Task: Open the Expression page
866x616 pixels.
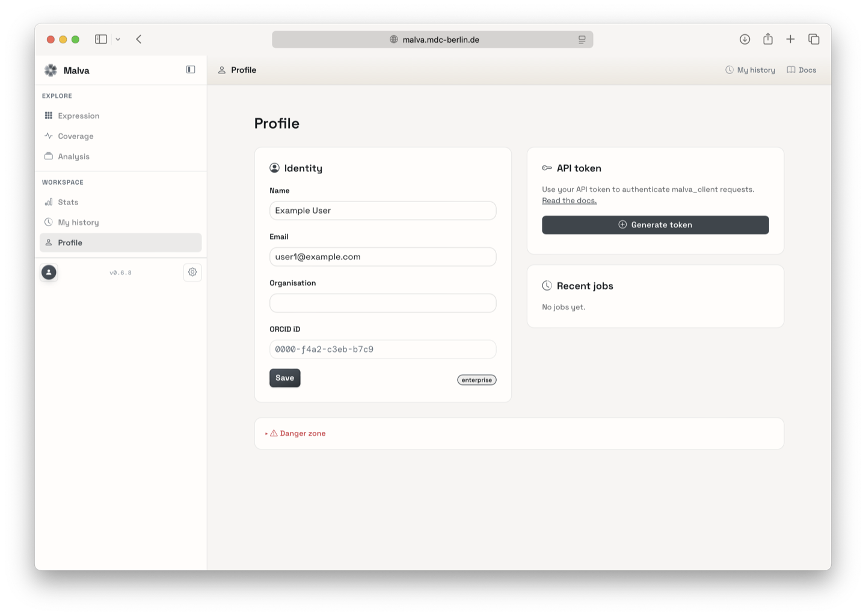Action: pyautogui.click(x=120, y=115)
